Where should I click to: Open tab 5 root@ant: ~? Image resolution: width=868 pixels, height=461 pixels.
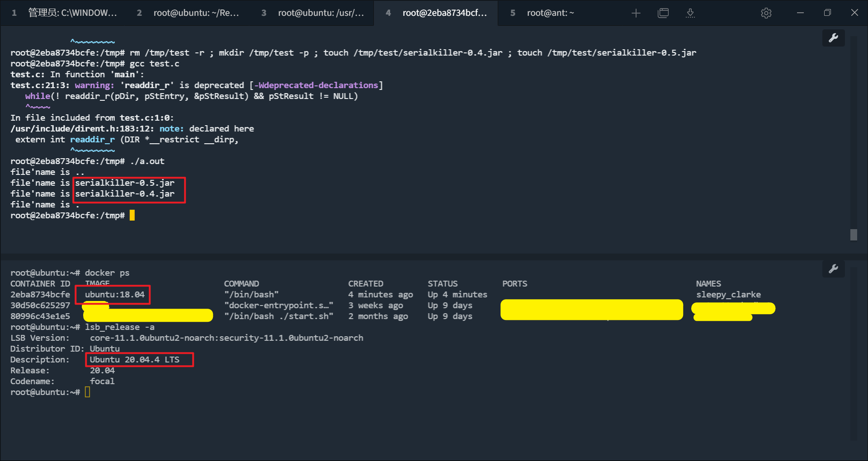(542, 13)
